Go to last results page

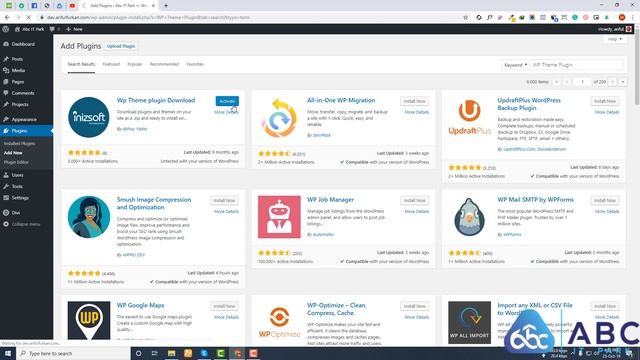click(623, 82)
